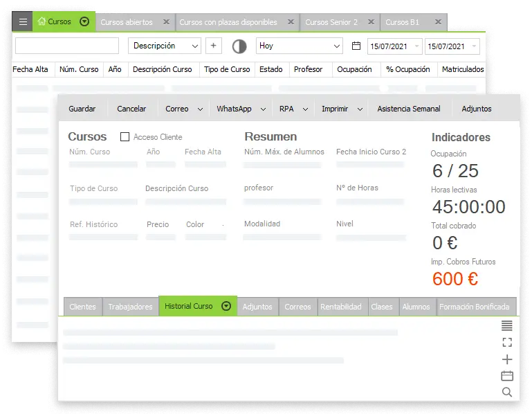
Task: Close the Cursos abiertos tab
Action: [166, 22]
